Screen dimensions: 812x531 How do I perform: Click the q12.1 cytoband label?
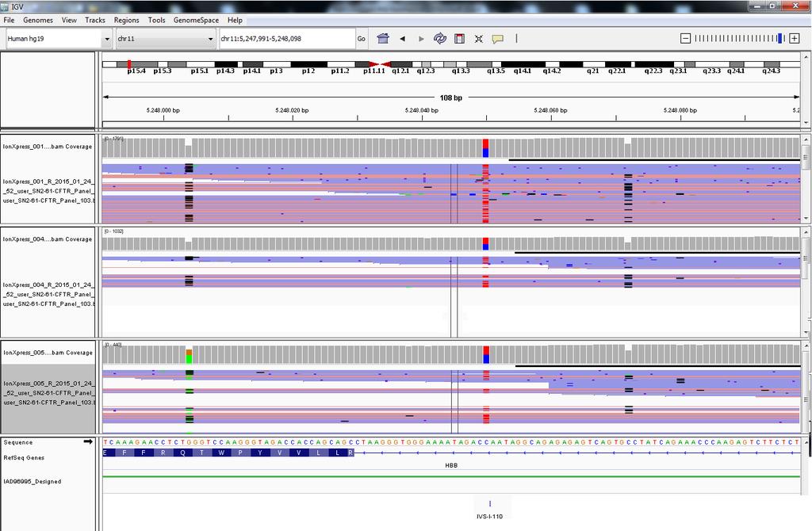point(400,71)
